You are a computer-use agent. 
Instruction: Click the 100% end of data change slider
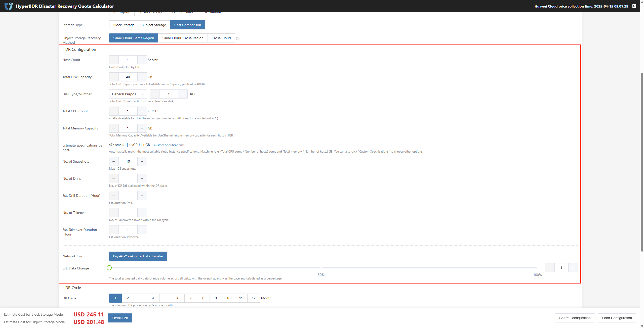tap(537, 268)
